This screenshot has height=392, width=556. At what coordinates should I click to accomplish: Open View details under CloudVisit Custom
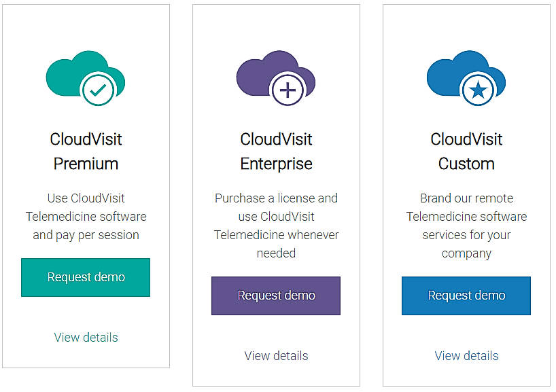(466, 355)
